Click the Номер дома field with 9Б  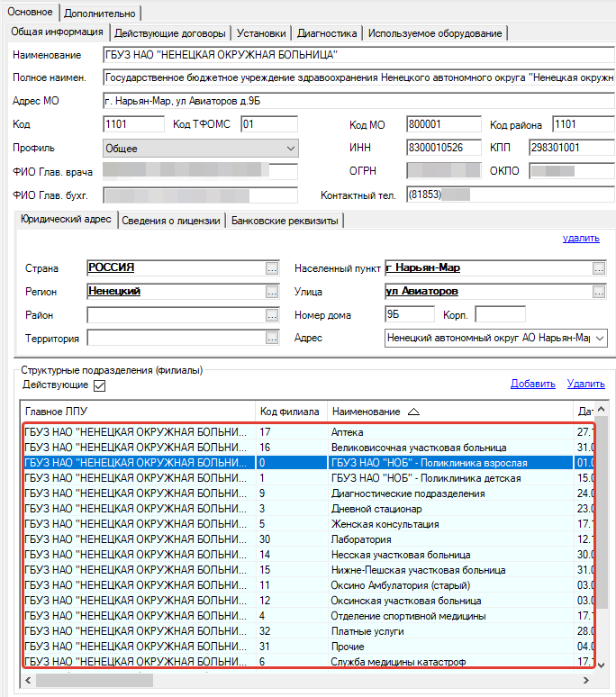pos(410,314)
